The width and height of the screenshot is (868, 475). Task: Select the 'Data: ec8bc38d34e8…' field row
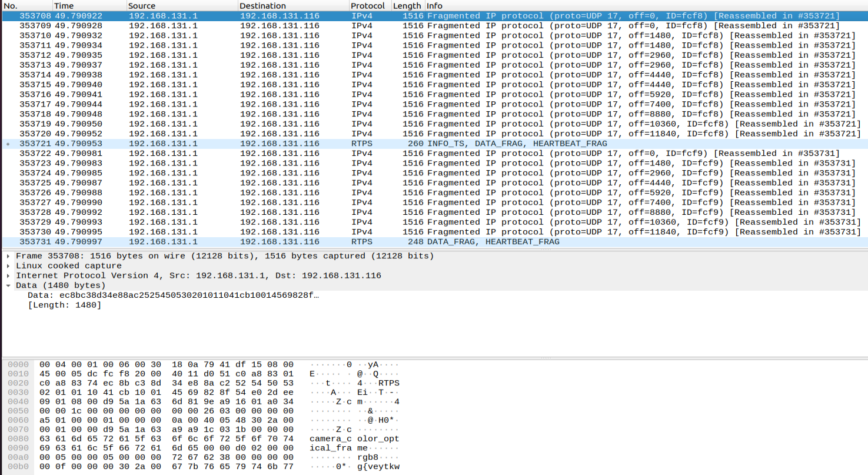coord(434,295)
